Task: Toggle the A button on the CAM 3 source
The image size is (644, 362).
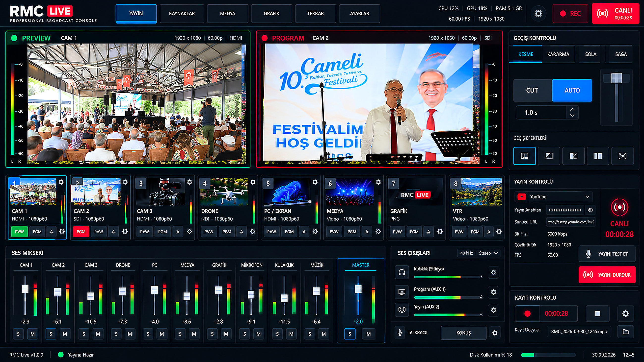Action: 178,232
